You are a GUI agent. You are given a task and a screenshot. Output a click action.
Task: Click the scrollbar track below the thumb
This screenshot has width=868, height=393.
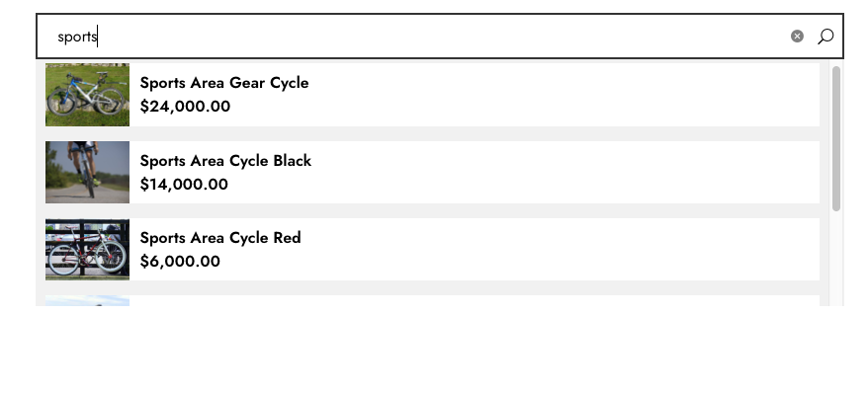pos(836,259)
